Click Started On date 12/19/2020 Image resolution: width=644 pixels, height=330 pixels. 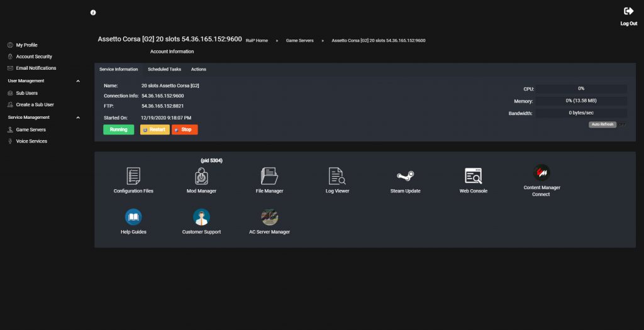[166, 118]
